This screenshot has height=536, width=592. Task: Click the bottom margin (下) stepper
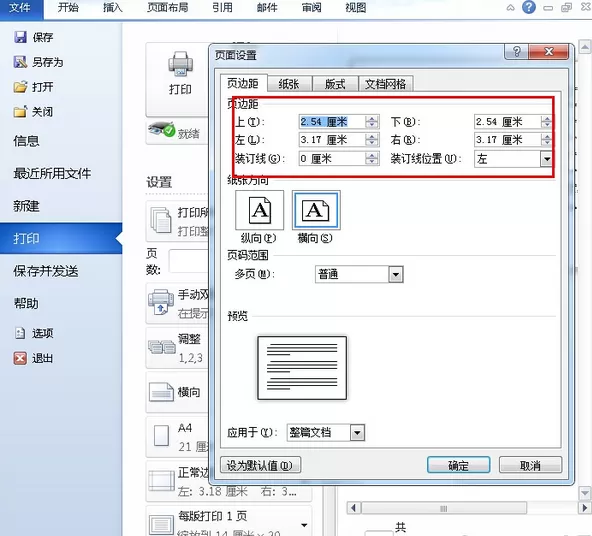(547, 122)
